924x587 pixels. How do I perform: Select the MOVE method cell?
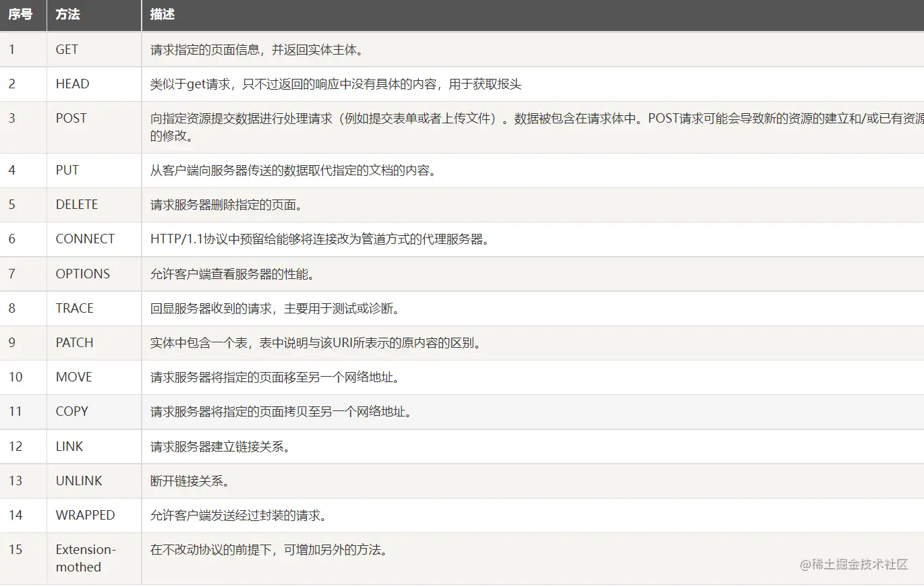[x=94, y=377]
